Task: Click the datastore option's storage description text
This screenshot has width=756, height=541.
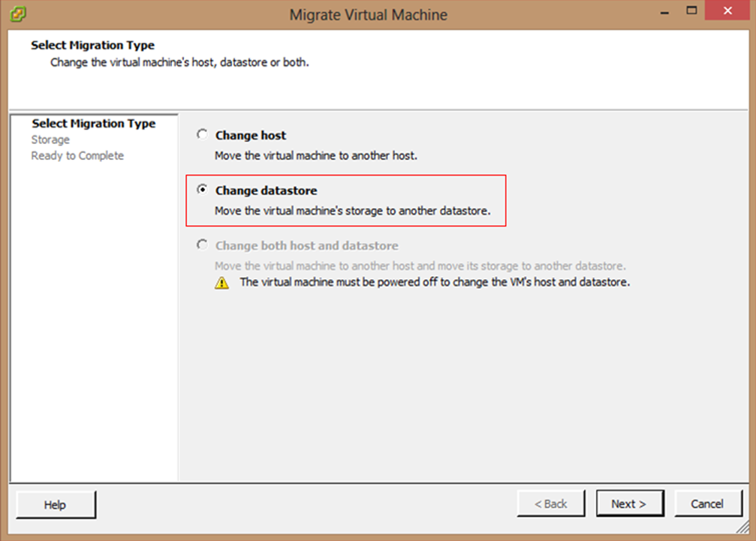Action: tap(352, 211)
